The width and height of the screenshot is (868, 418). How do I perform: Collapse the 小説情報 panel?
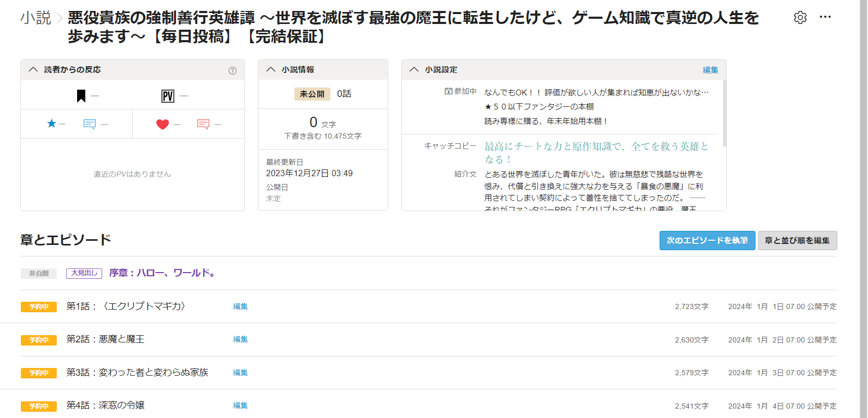coord(271,70)
